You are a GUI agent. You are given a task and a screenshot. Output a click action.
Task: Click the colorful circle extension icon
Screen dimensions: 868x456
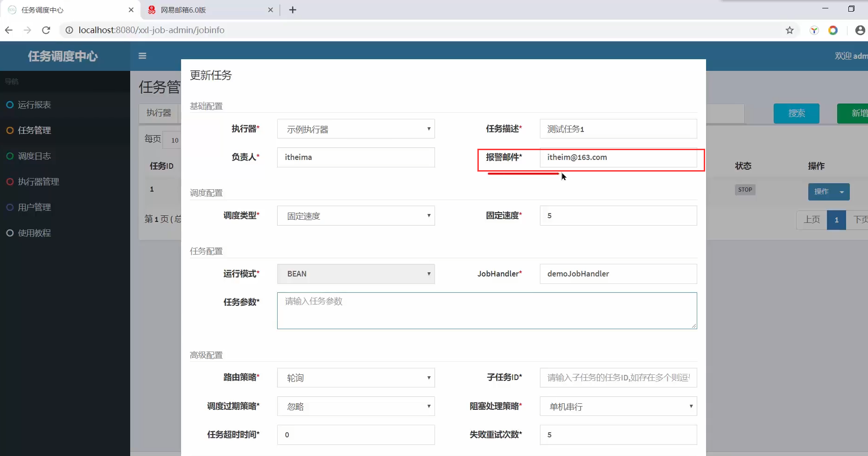click(833, 30)
